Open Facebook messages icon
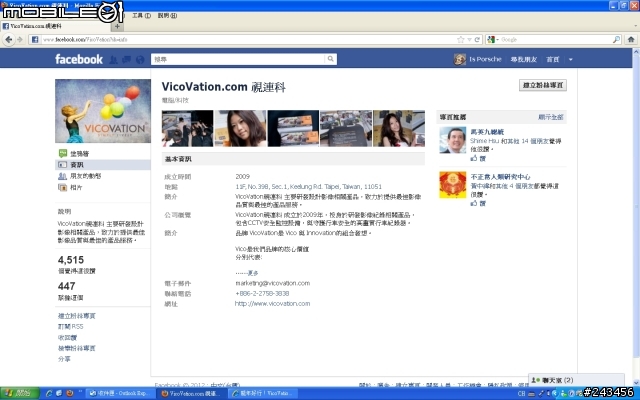Image resolution: width=640 pixels, height=400 pixels. tap(127, 60)
